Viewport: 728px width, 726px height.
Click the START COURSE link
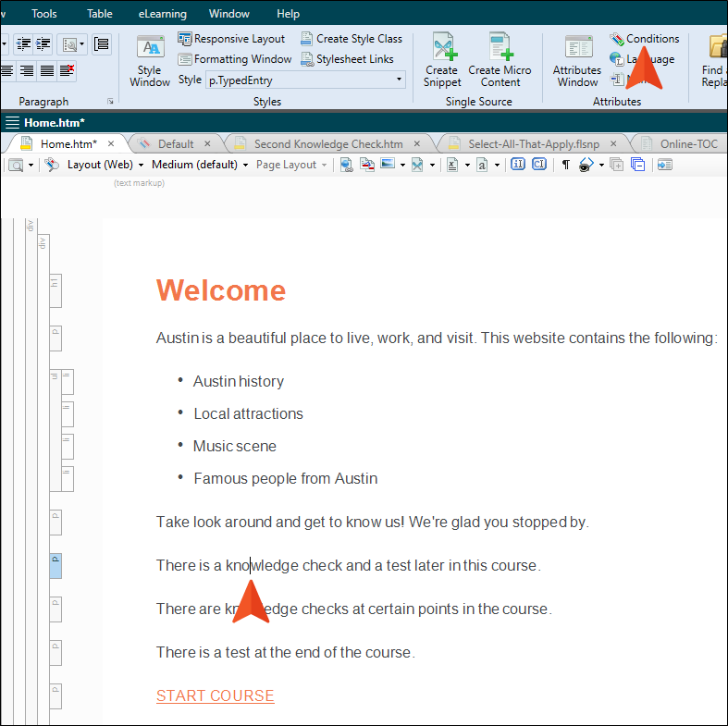pos(215,695)
